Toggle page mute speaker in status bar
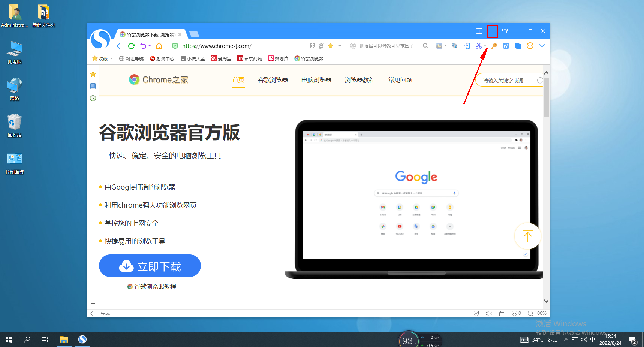Viewport: 644px width, 347px height. [489, 313]
